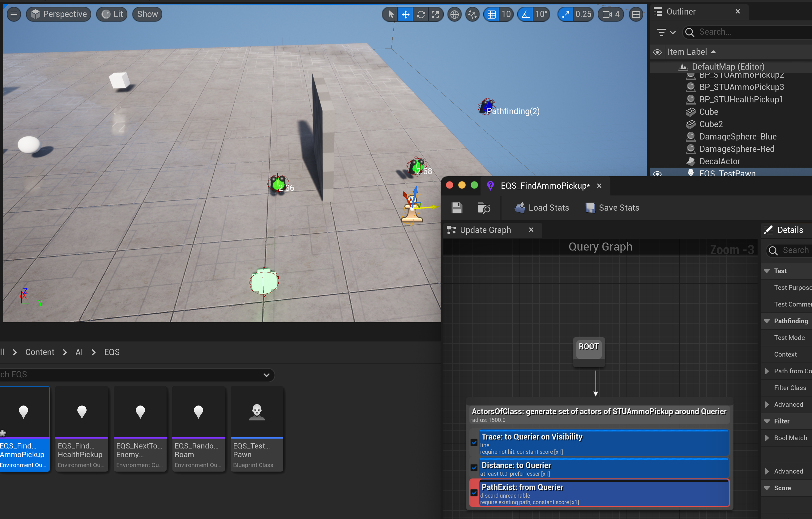Toggle scale snapping
Image resolution: width=812 pixels, height=519 pixels.
566,14
